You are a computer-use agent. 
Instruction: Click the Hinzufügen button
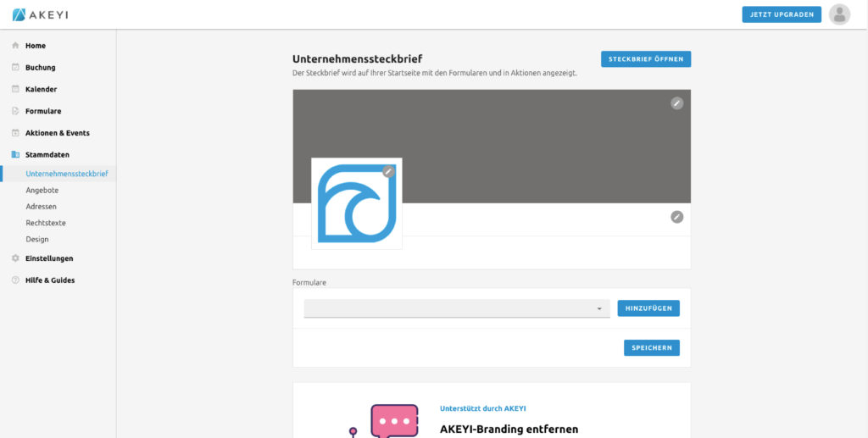(x=648, y=308)
